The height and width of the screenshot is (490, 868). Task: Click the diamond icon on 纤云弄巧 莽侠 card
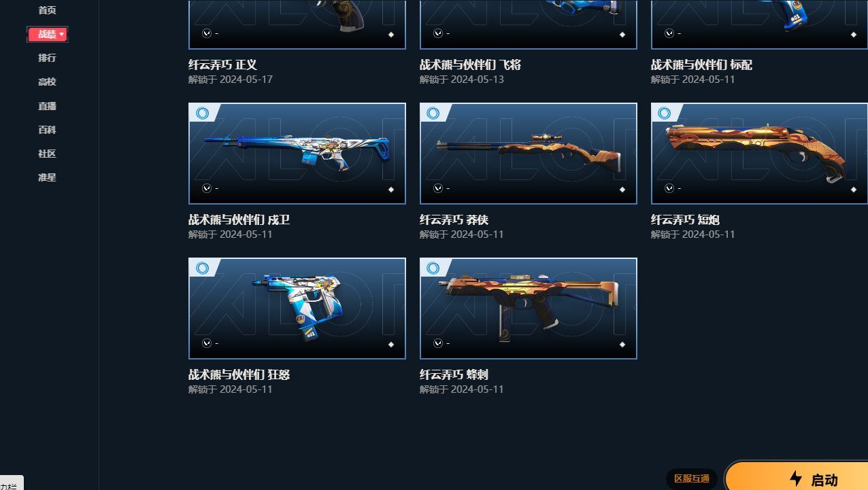(x=622, y=190)
